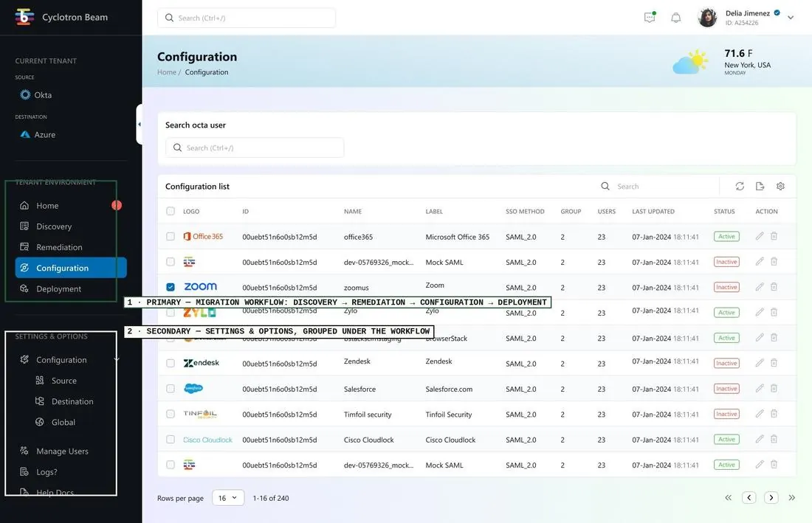The image size is (812, 523).
Task: Sort by STATUS column
Action: coord(724,211)
